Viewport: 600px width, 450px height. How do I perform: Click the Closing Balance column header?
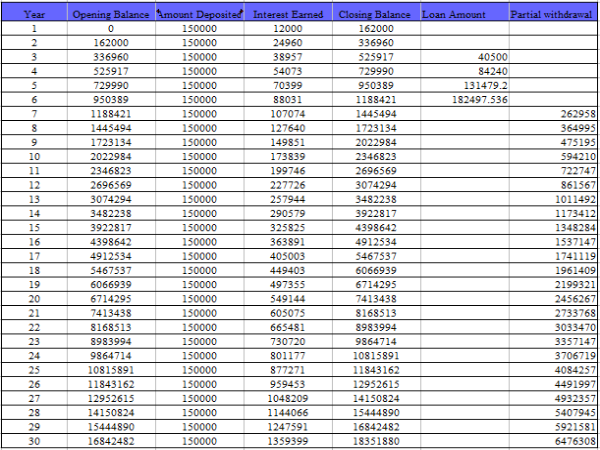coord(375,15)
